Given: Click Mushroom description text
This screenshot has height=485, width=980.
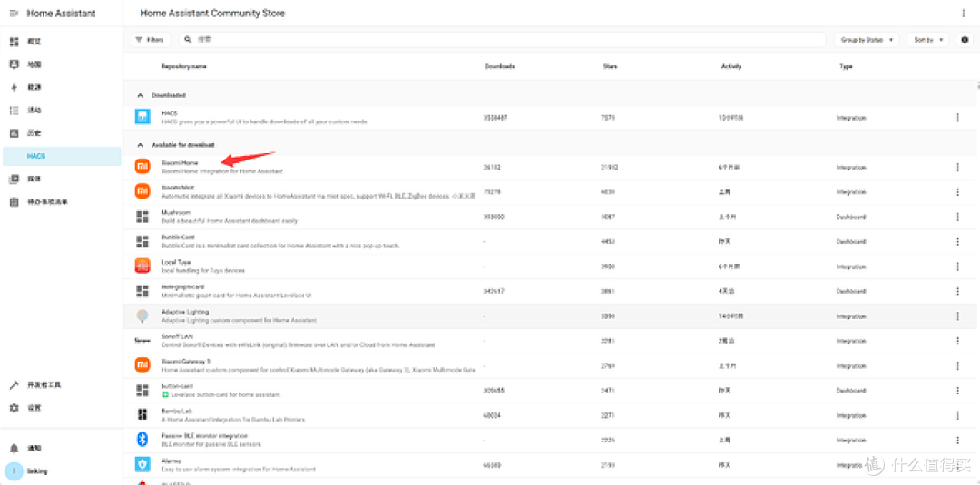Looking at the screenshot, I should pos(230,221).
